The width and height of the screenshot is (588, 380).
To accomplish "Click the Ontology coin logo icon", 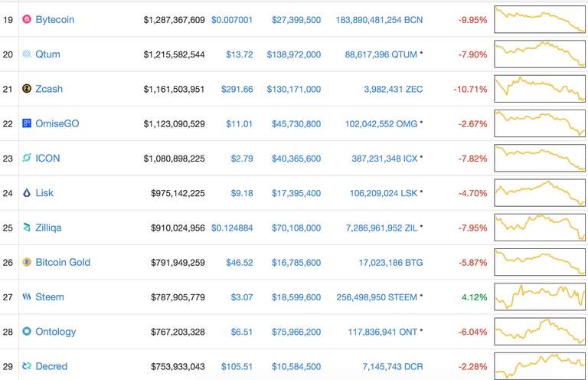I will pyautogui.click(x=27, y=331).
